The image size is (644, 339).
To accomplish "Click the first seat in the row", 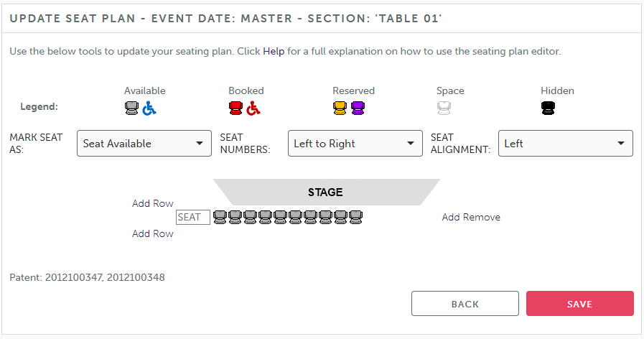I will pos(220,217).
